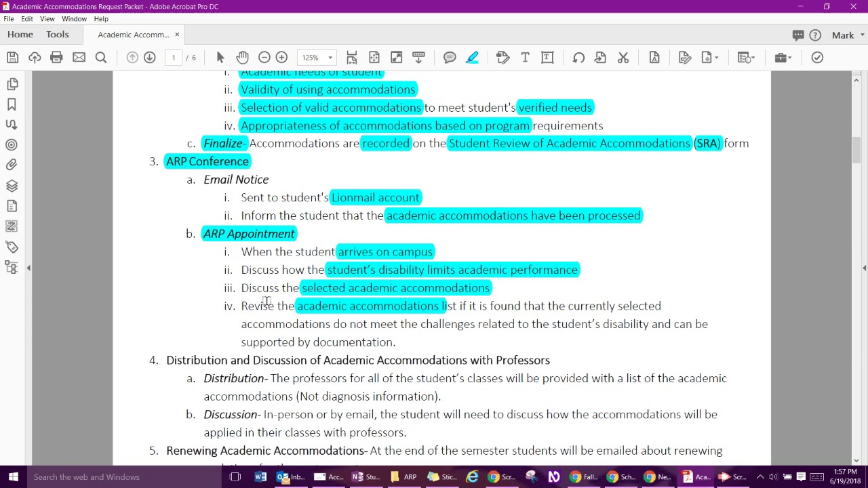Viewport: 868px width, 488px height.
Task: Click the help question mark icon
Action: 815,35
